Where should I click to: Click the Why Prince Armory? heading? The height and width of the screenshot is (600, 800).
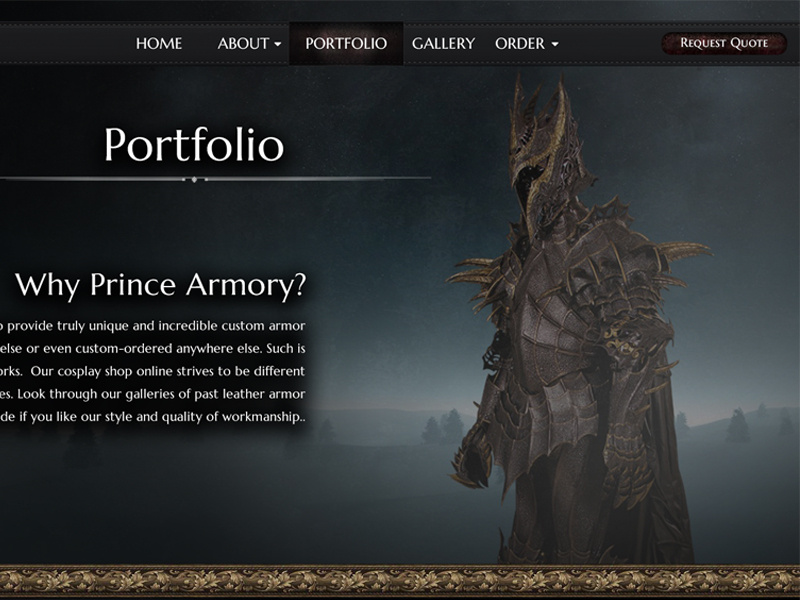(160, 285)
